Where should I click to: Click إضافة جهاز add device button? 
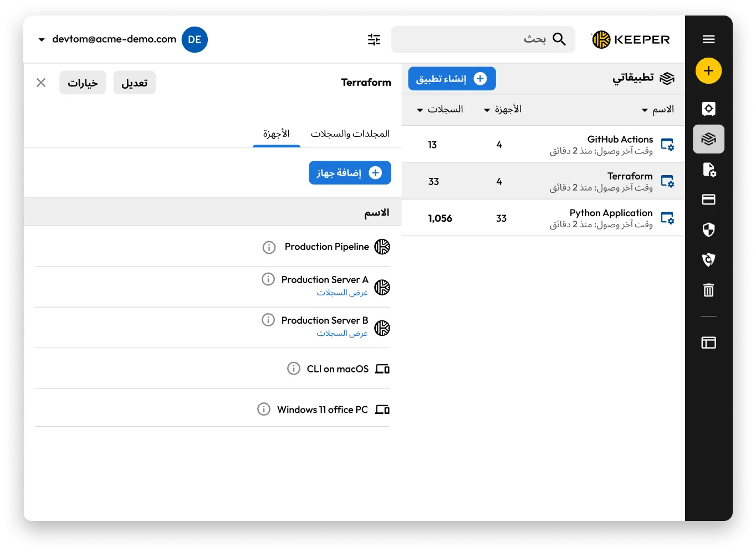(x=350, y=173)
